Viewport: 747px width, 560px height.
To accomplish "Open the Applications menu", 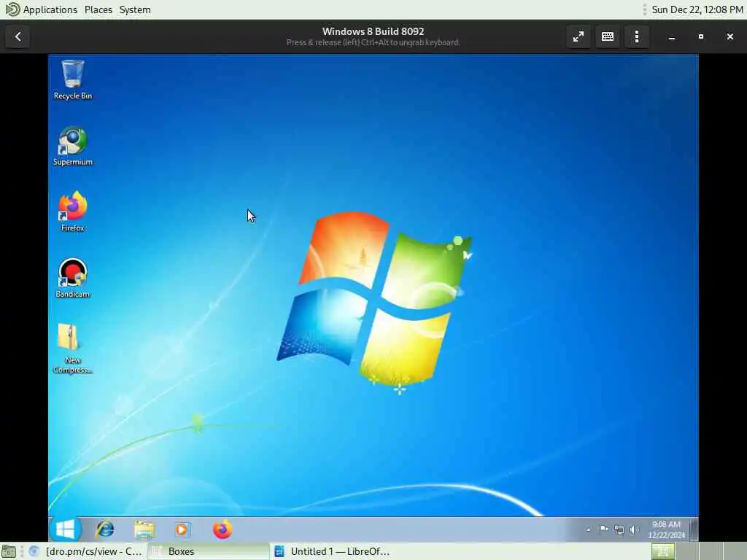I will (x=42, y=9).
